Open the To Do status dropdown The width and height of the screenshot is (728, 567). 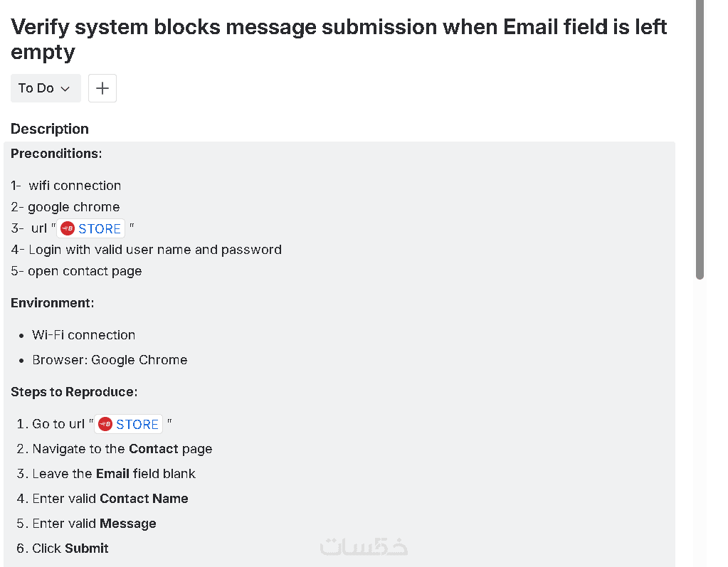point(45,88)
